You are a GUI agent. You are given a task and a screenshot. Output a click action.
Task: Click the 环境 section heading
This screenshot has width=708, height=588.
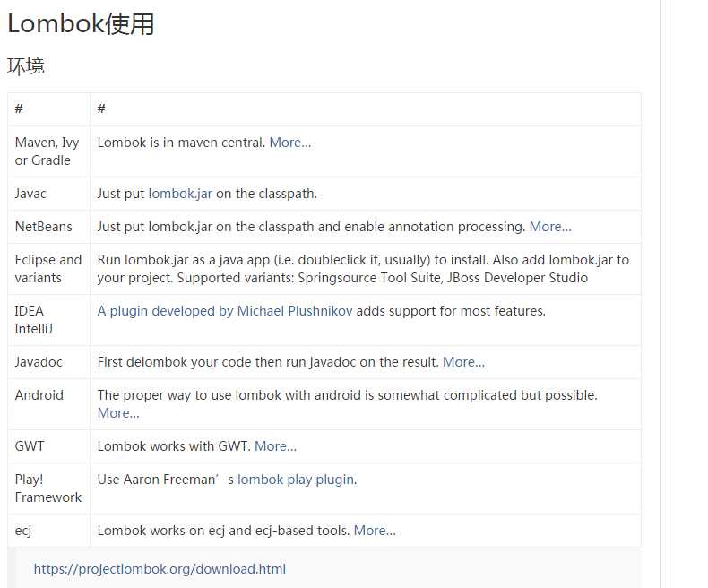26,66
